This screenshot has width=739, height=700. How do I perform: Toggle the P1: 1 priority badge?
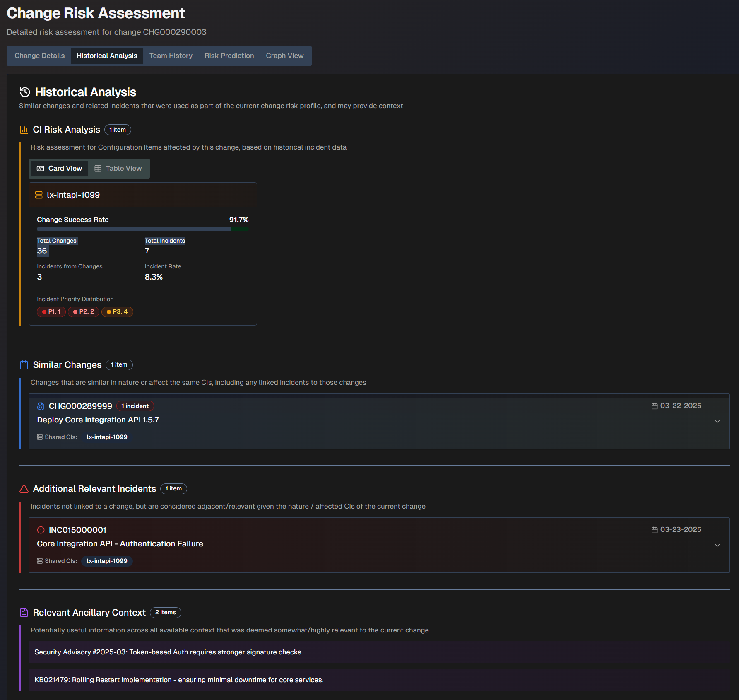(51, 311)
